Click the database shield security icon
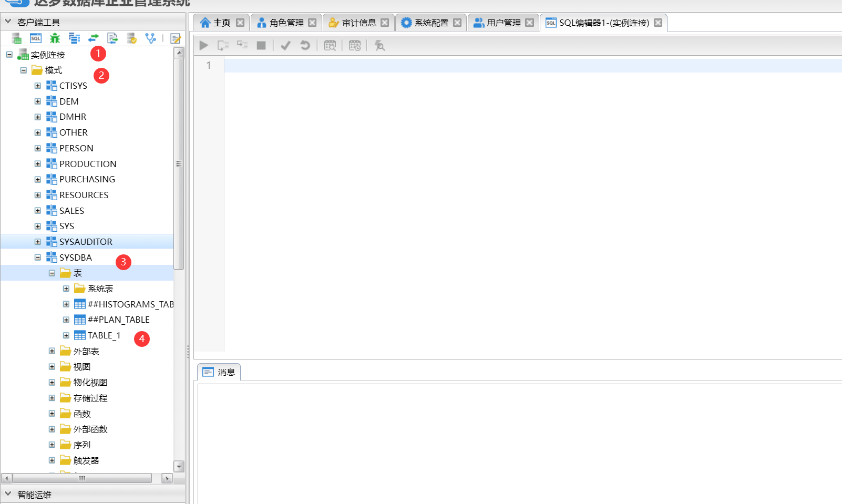842x504 pixels. [131, 38]
